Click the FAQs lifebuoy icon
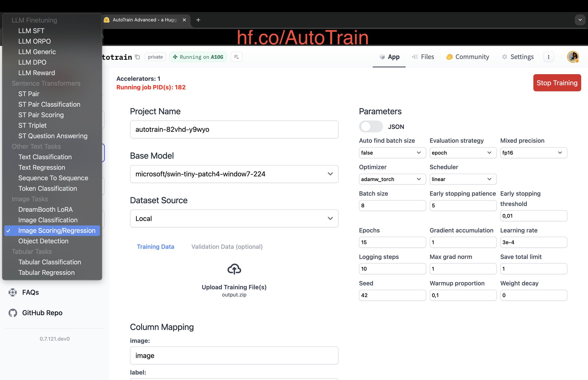 (13, 292)
